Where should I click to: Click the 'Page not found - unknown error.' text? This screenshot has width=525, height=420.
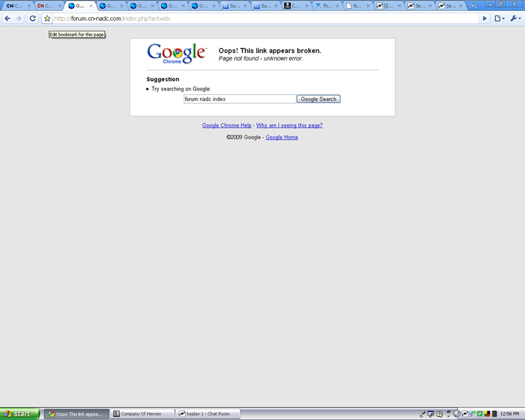click(260, 58)
